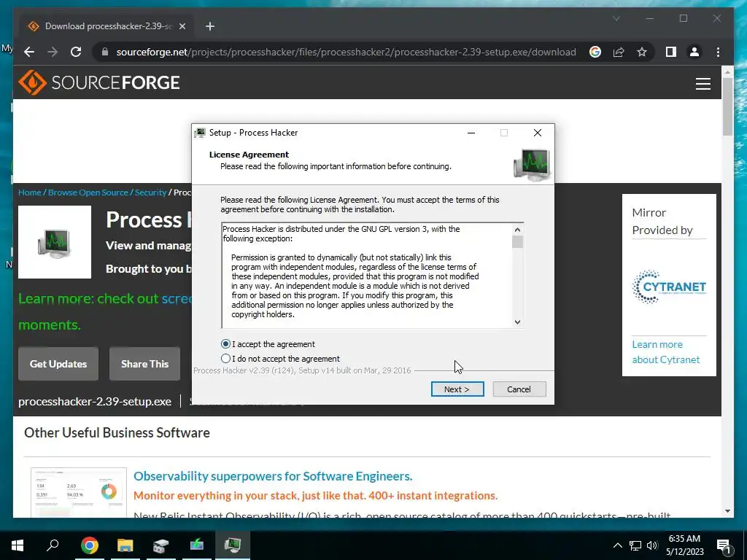Open Security breadcrumb link

(x=150, y=192)
